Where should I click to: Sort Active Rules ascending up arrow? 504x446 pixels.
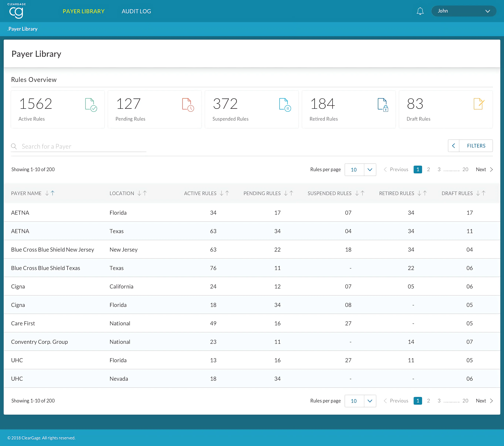pyautogui.click(x=227, y=193)
